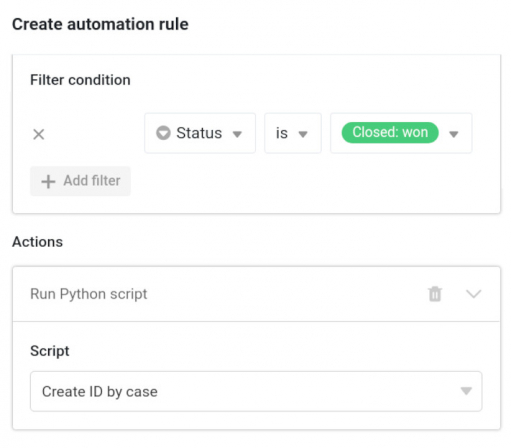Open the 'is' operator dropdown
The width and height of the screenshot is (511, 448).
tap(293, 133)
